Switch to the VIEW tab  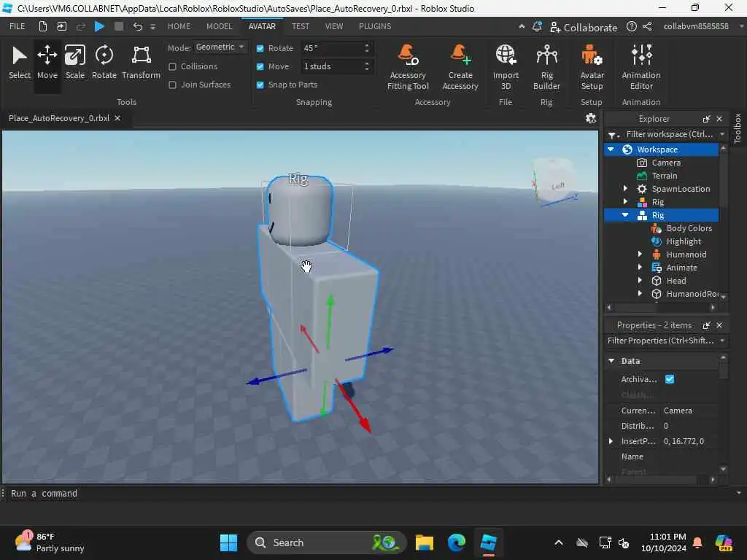[x=333, y=27]
